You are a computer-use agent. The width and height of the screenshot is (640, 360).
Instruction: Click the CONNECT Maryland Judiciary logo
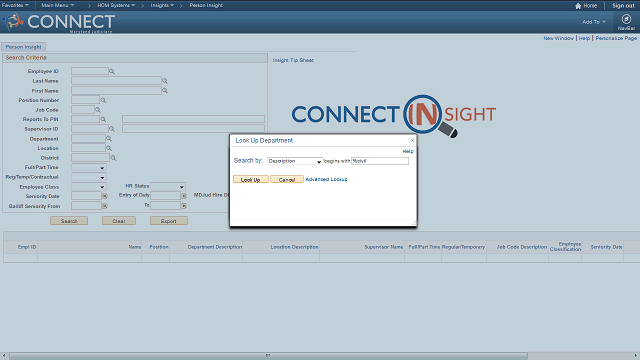point(58,22)
